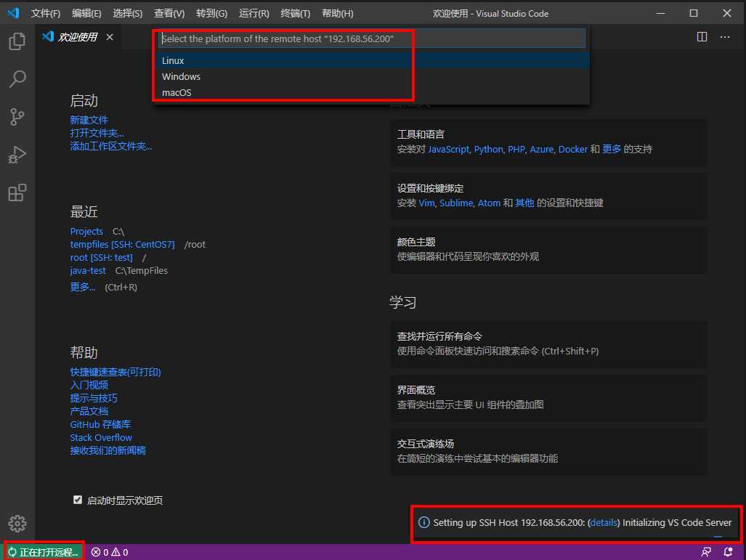Open the 提示与技巧 link
Screen dimensions: 746x560
pos(94,398)
